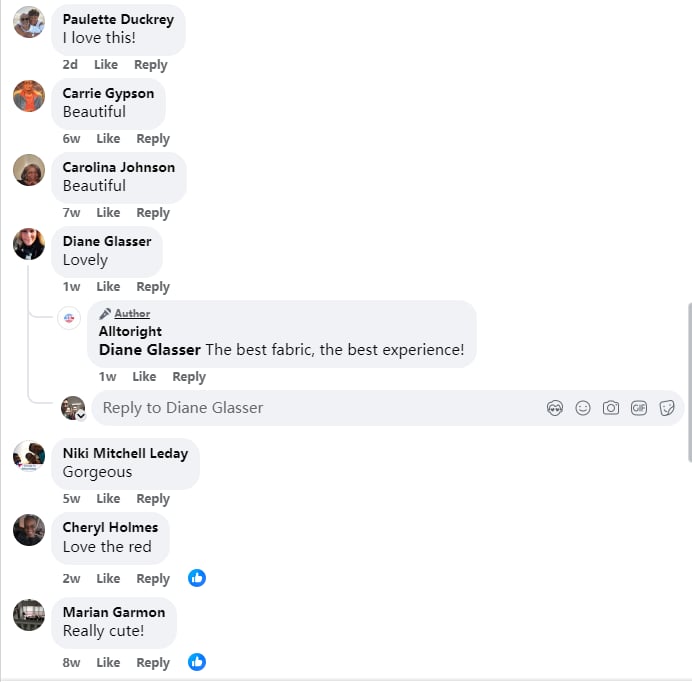
Task: Like Alltoright's reply to Diane Glasser
Action: point(144,377)
